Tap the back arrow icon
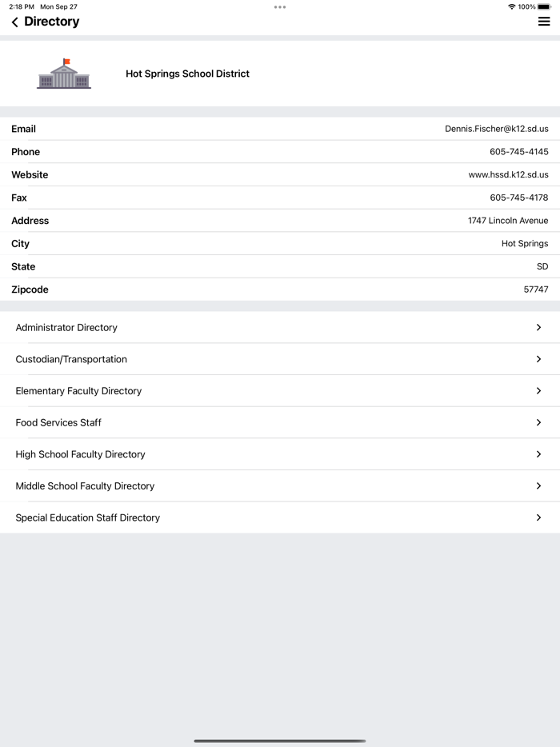The height and width of the screenshot is (747, 560). click(x=14, y=22)
